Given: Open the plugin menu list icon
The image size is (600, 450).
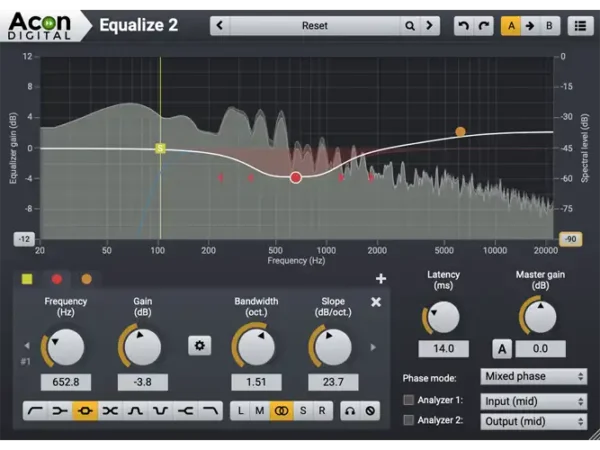Looking at the screenshot, I should [x=580, y=26].
